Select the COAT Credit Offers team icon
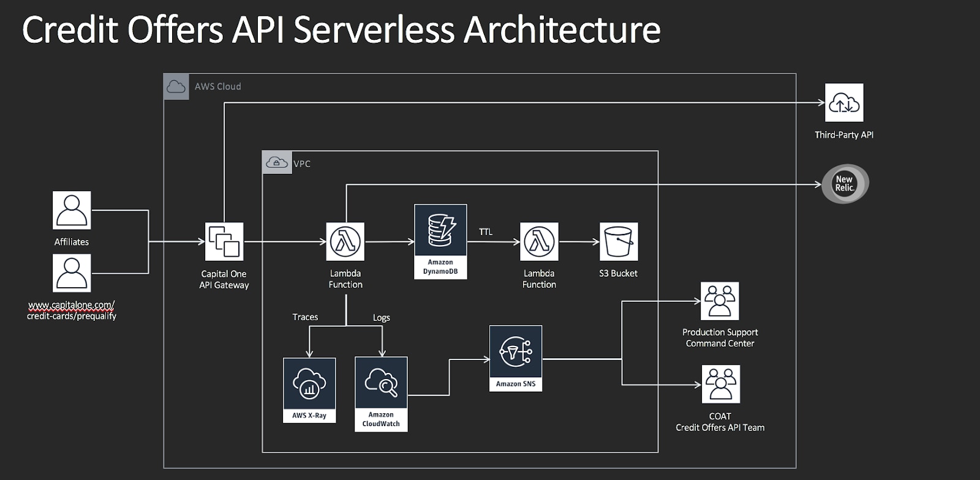The width and height of the screenshot is (980, 480). (721, 384)
